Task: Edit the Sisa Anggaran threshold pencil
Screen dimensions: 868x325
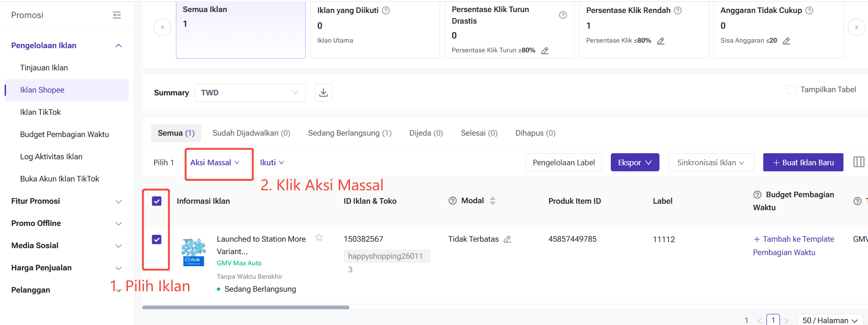Action: 786,41
